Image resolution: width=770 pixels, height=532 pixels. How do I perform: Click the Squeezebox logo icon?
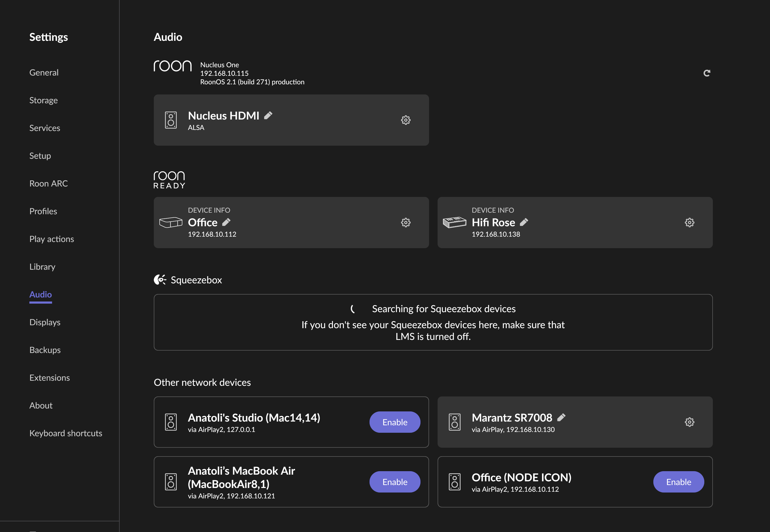tap(160, 280)
